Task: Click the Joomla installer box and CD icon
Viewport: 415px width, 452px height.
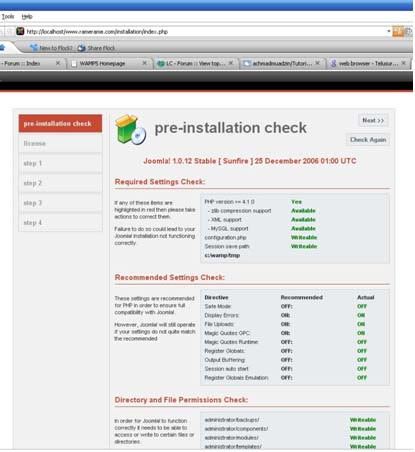Action: pyautogui.click(x=130, y=130)
